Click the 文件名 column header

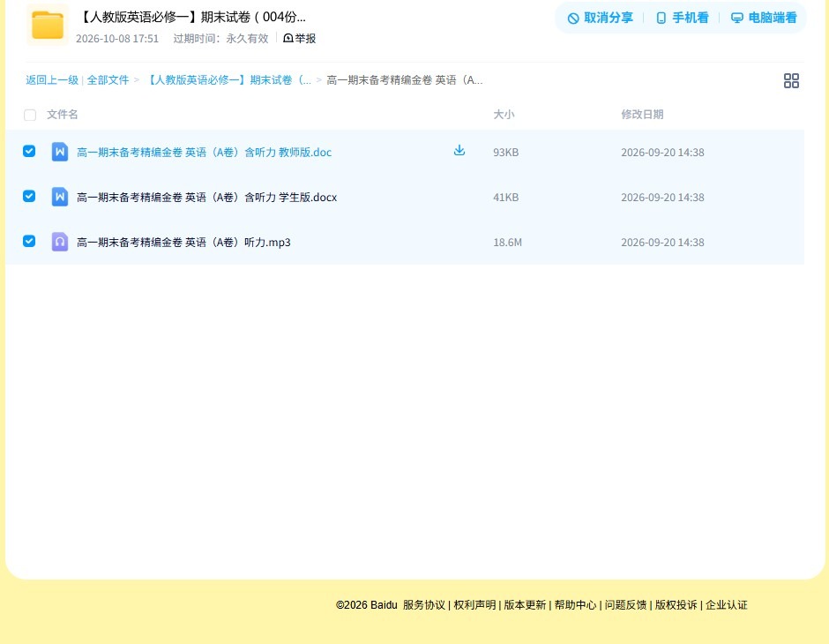pyautogui.click(x=63, y=114)
